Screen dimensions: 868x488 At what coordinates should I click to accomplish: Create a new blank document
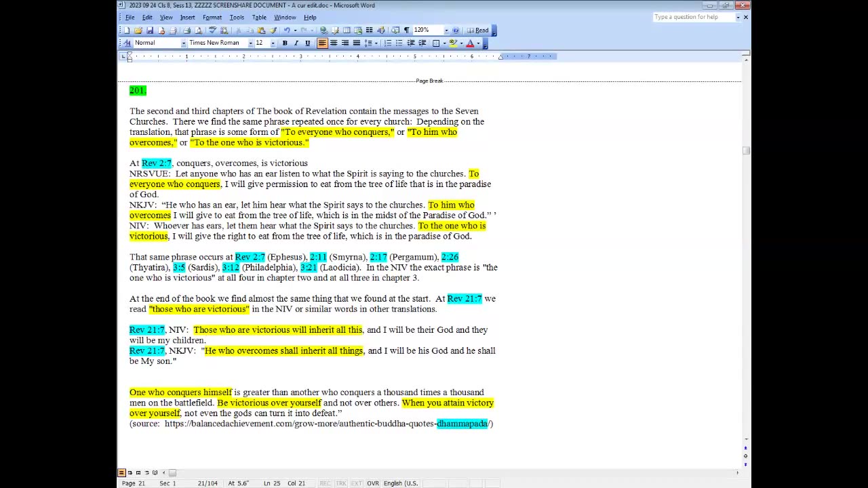tap(126, 30)
